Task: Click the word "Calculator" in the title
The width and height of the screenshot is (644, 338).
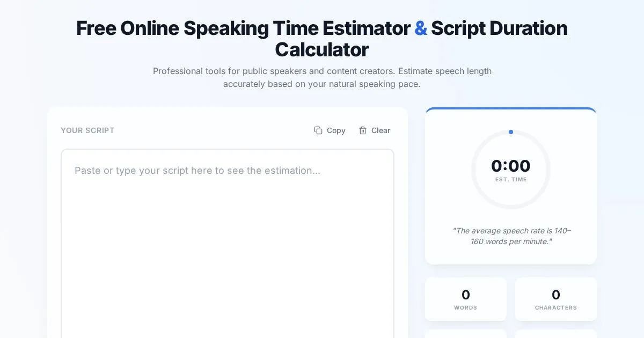Action: click(x=322, y=50)
